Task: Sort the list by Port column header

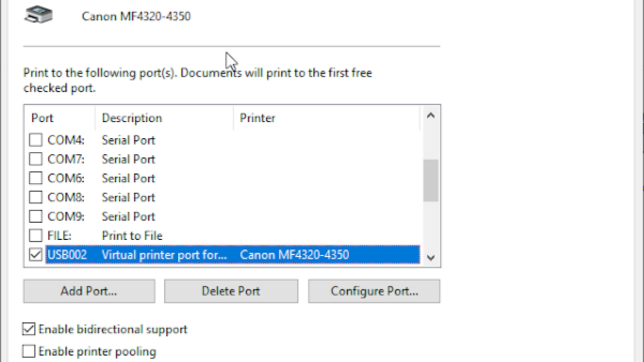Action: click(x=60, y=118)
